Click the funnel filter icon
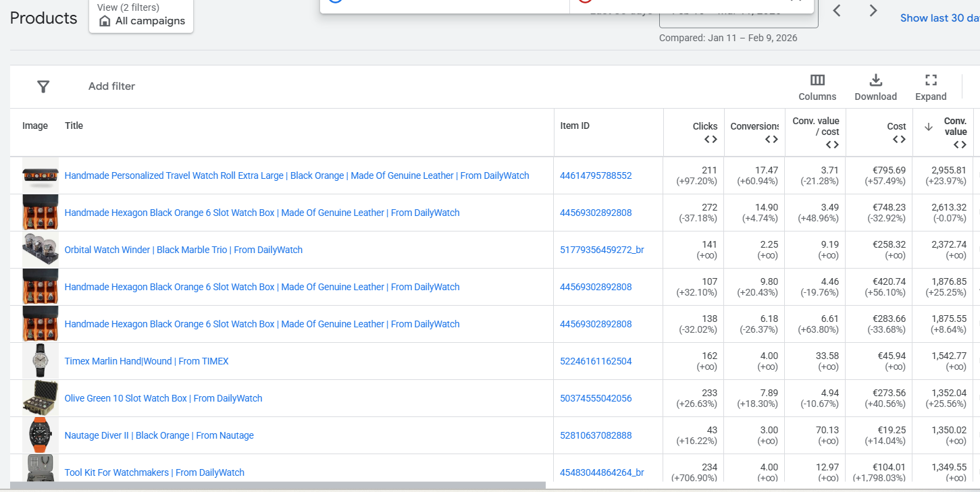This screenshot has width=980, height=492. 43,86
